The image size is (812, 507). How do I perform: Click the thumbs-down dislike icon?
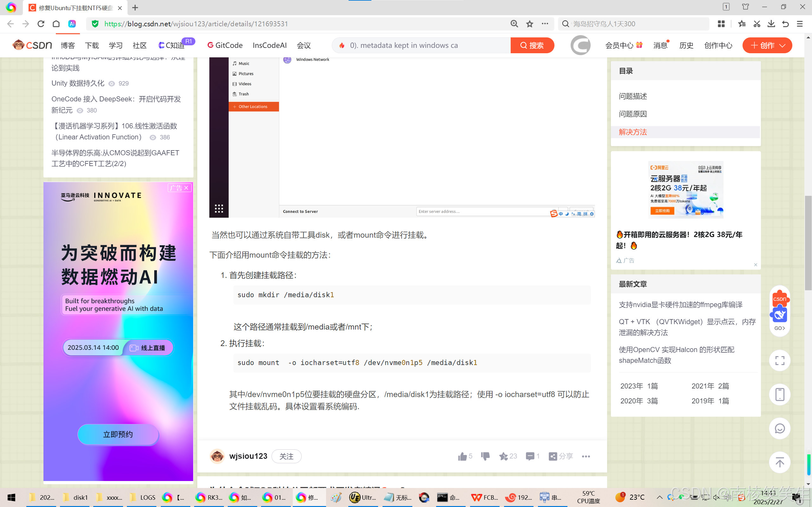pos(485,456)
